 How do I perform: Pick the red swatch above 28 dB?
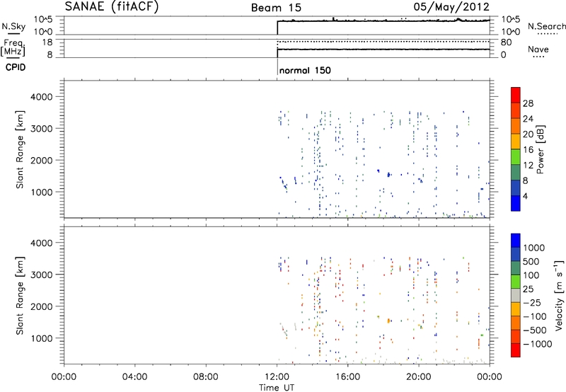coord(516,96)
